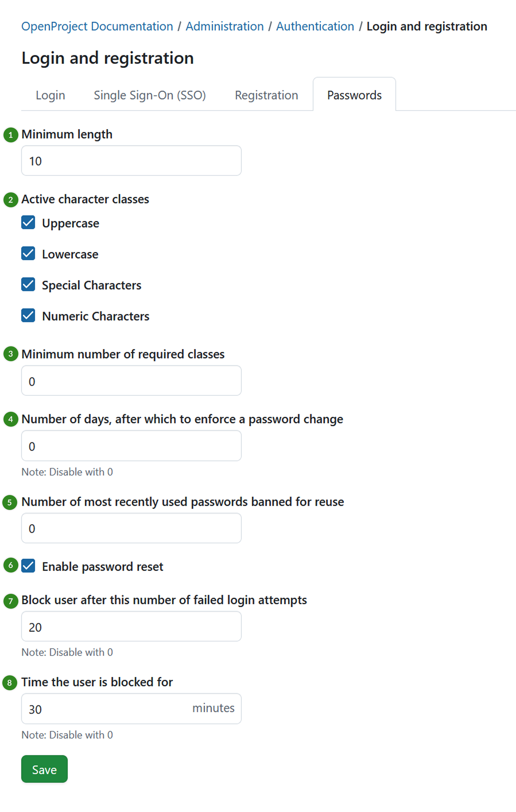Disable the Lowercase requirement
The image size is (516, 812).
28,253
